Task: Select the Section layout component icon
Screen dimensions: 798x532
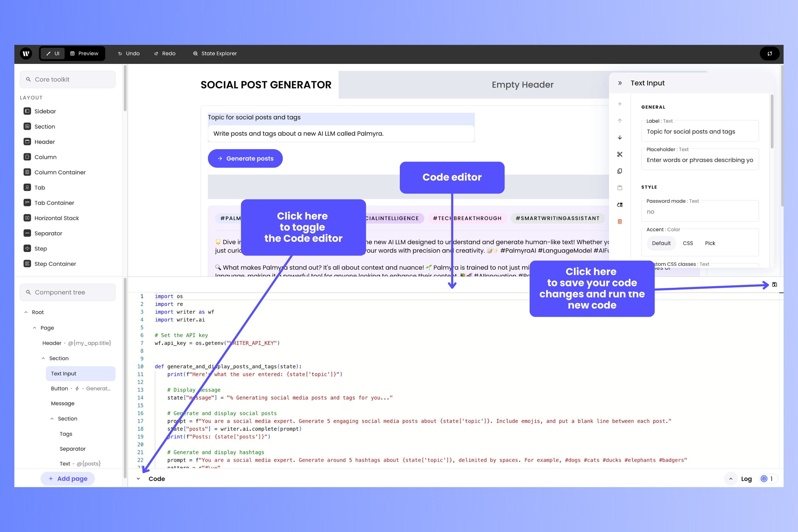Action: point(27,126)
